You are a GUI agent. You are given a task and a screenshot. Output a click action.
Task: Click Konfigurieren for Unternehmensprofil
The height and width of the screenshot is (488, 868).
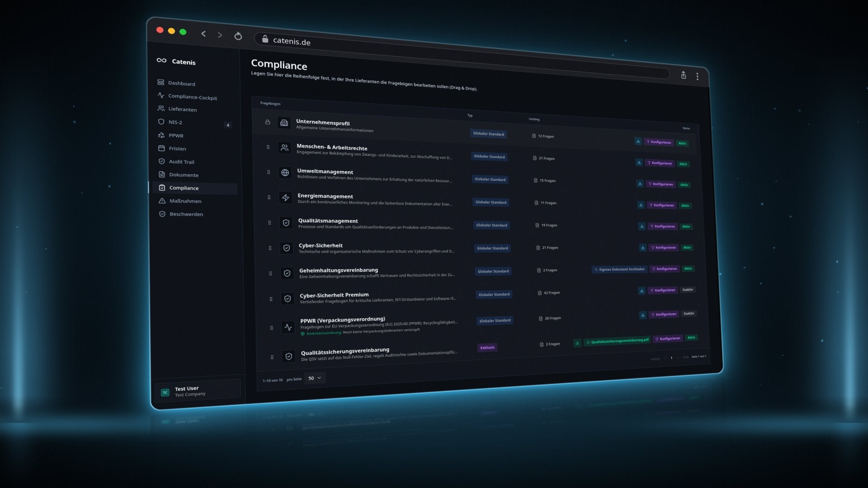(x=659, y=142)
